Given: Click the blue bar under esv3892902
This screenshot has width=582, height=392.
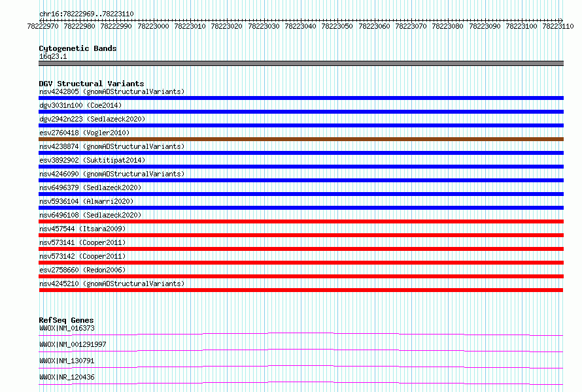Looking at the screenshot, I should click(301, 167).
